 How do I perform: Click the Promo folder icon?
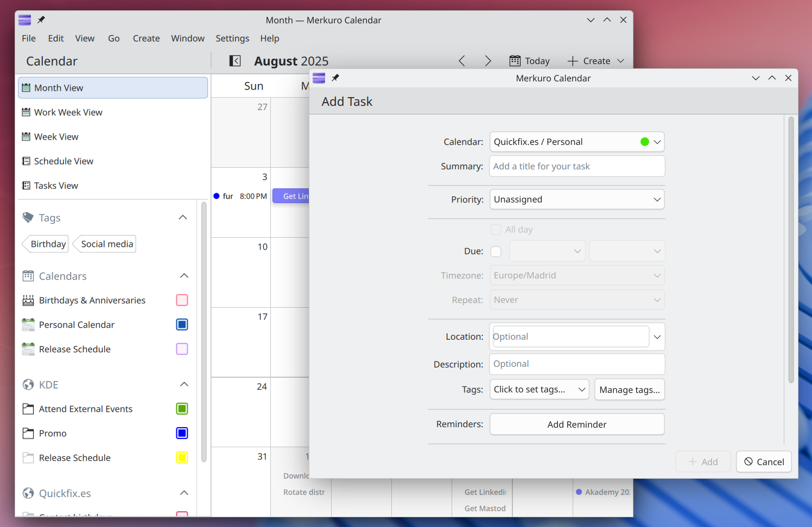[x=28, y=433]
